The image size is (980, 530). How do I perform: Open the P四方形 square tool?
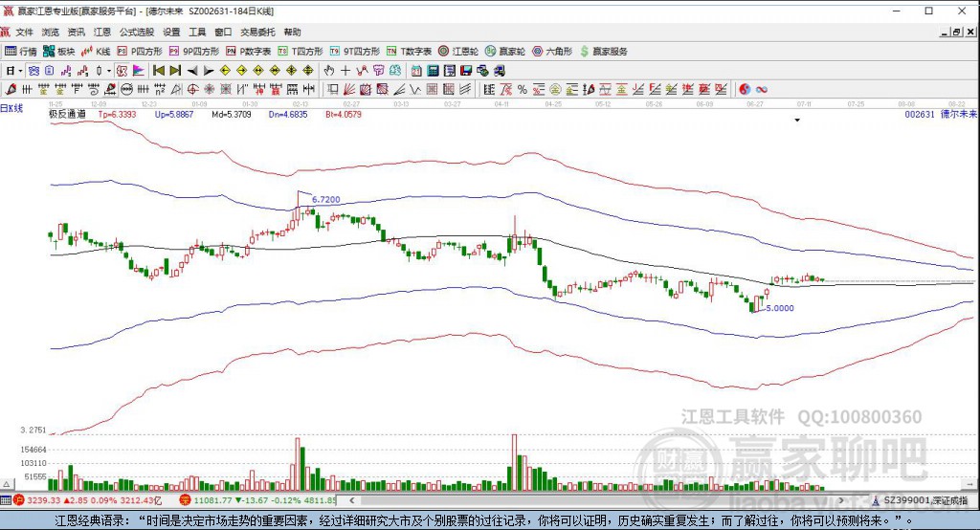point(141,51)
